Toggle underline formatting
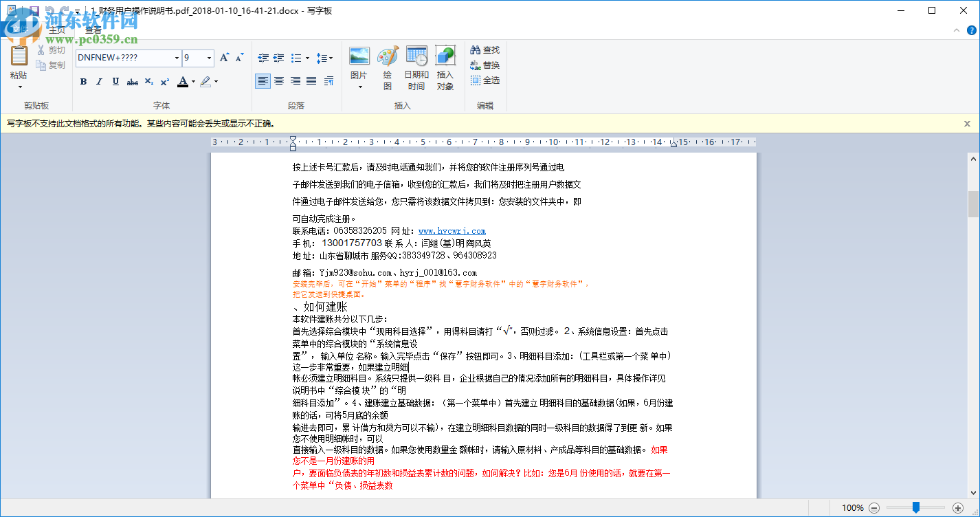Viewport: 980px width, 517px height. click(115, 81)
